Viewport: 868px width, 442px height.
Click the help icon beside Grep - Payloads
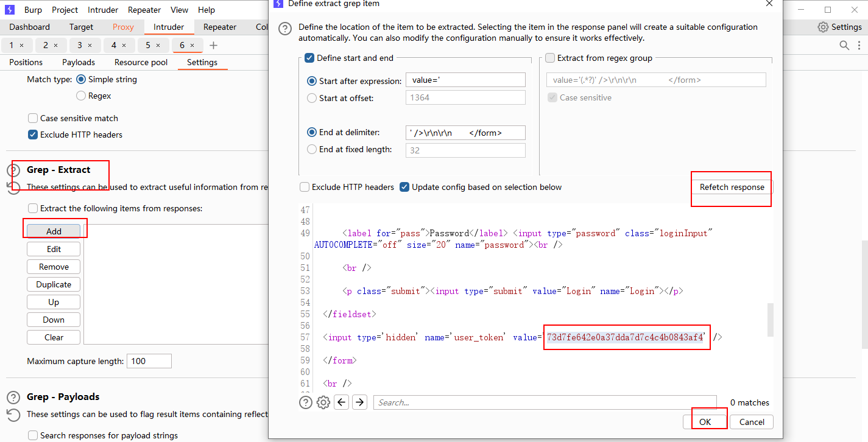[x=13, y=398]
